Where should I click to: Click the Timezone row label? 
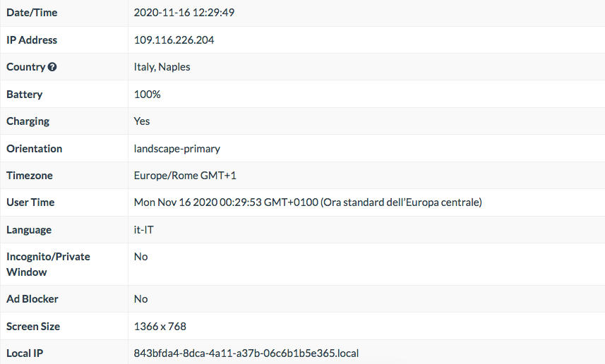pyautogui.click(x=30, y=176)
